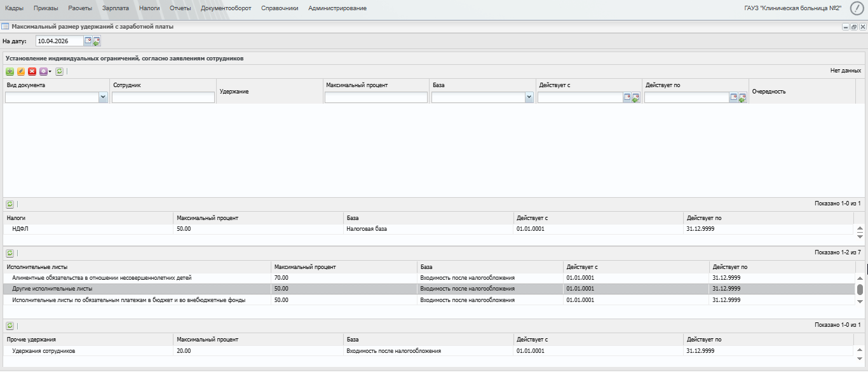Expand the База filter dropdown

point(529,97)
